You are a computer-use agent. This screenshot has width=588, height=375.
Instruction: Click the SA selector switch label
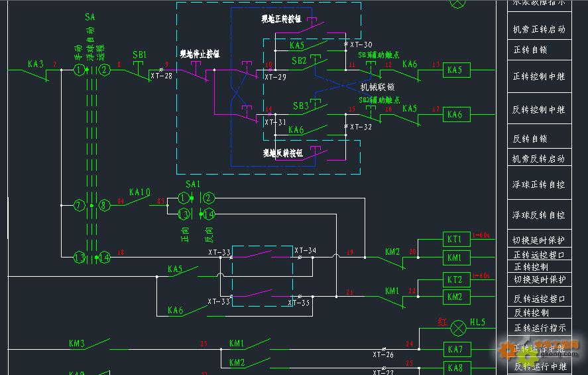[x=90, y=17]
